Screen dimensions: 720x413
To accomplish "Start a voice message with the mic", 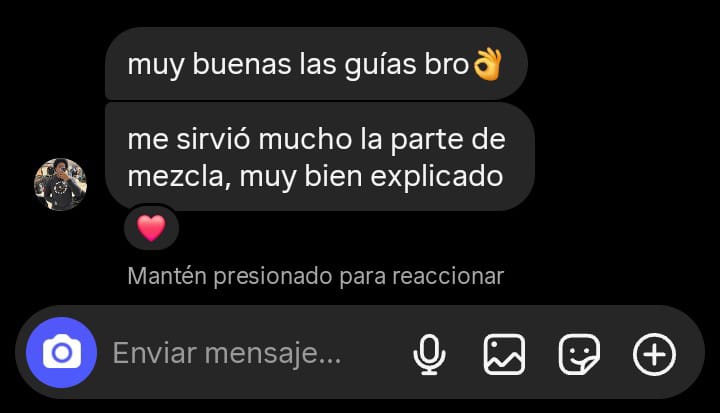I will pos(429,355).
